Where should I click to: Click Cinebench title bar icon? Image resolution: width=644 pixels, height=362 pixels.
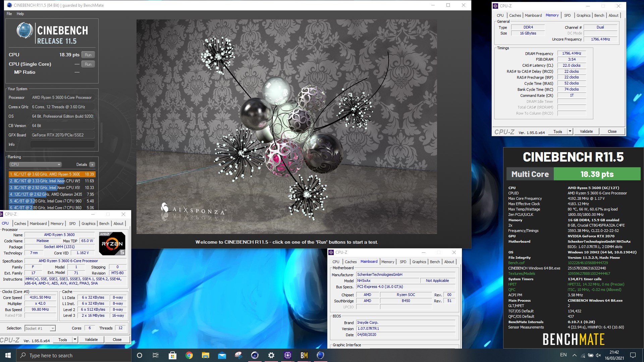point(9,5)
